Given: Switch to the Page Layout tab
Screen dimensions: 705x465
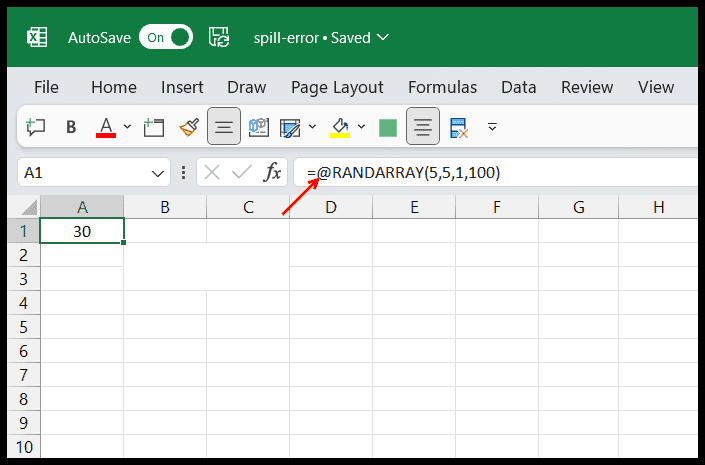Looking at the screenshot, I should (337, 88).
